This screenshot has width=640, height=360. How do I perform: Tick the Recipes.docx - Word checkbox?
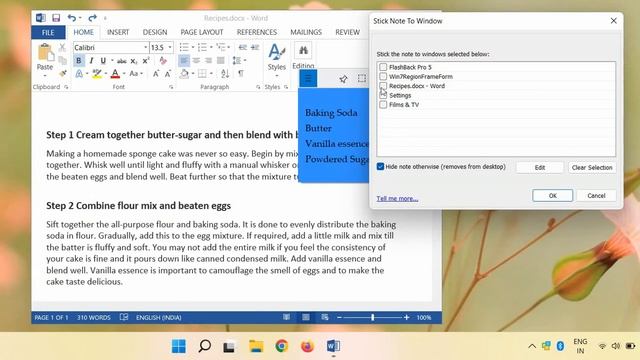(383, 86)
